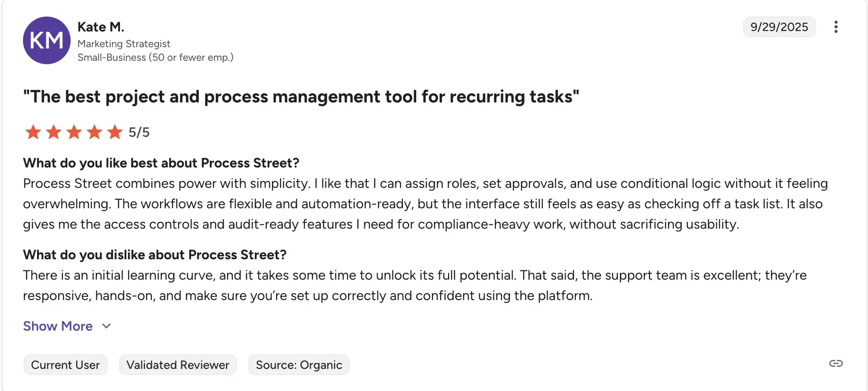Open the overflow menu for this review
Image resolution: width=868 pixels, height=391 pixels.
click(836, 27)
